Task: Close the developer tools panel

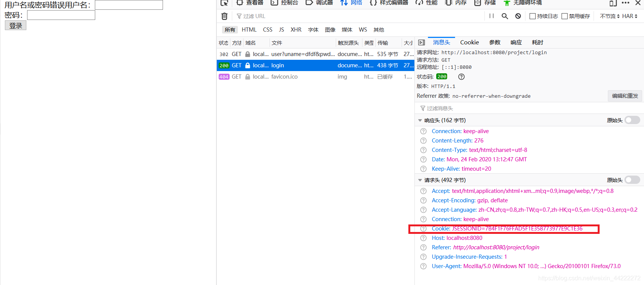Action: (x=638, y=3)
